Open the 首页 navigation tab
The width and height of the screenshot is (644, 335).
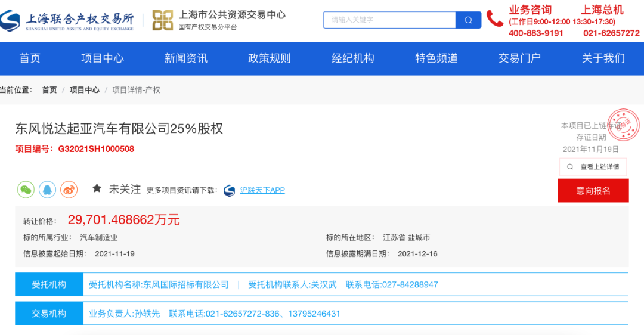[30, 58]
